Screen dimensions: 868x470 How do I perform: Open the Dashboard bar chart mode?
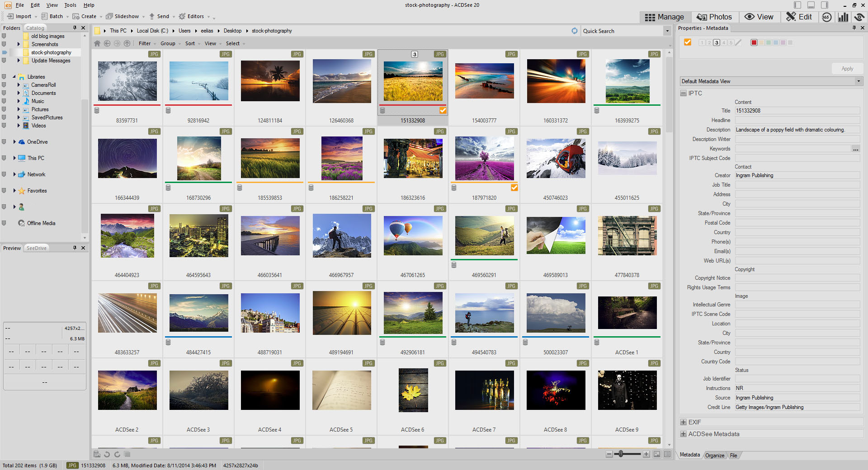tap(843, 17)
